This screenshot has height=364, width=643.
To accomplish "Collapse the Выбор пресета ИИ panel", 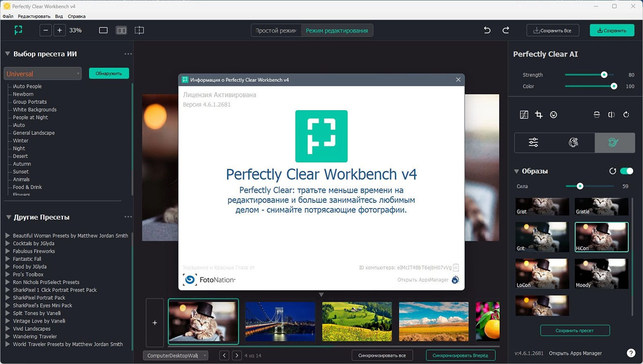I will click(8, 54).
